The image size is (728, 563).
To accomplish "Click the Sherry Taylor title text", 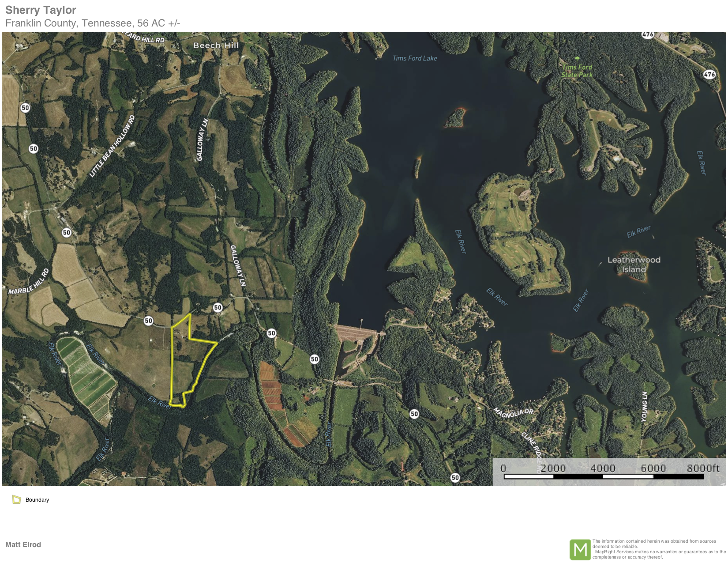I will [x=41, y=10].
